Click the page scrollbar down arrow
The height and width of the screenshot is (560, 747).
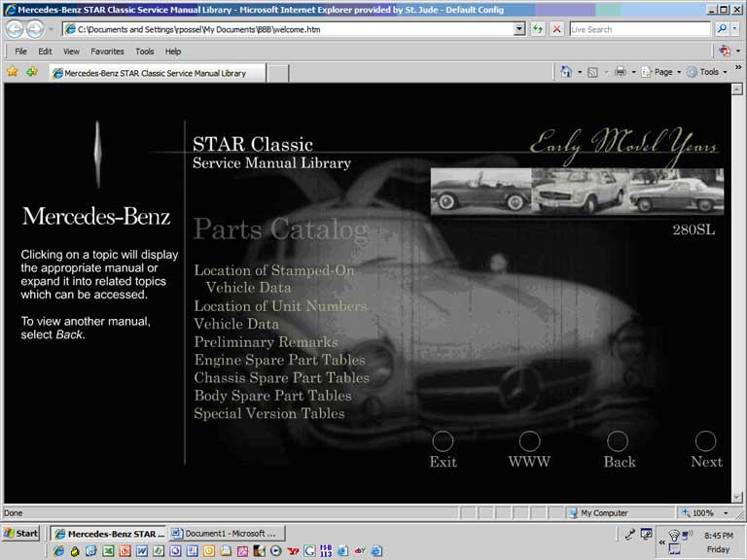click(x=736, y=497)
